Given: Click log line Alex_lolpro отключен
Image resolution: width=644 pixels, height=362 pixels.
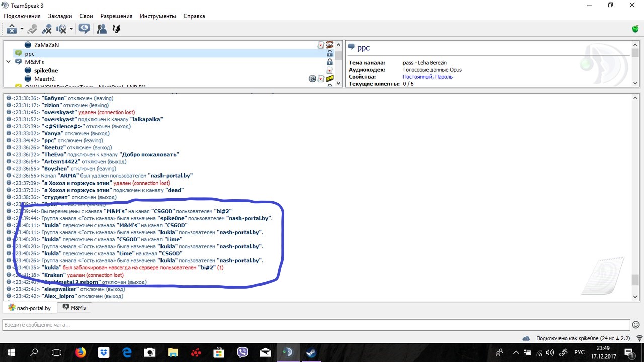Looking at the screenshot, I should [65, 296].
